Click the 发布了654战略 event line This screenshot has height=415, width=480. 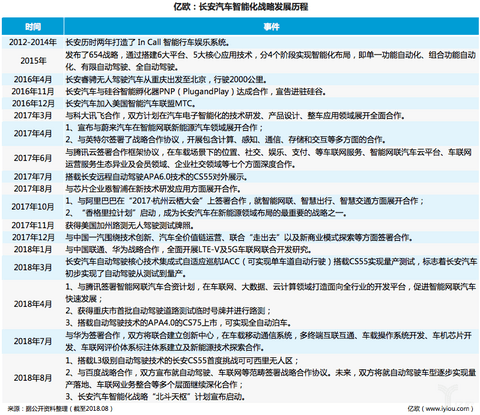point(270,55)
